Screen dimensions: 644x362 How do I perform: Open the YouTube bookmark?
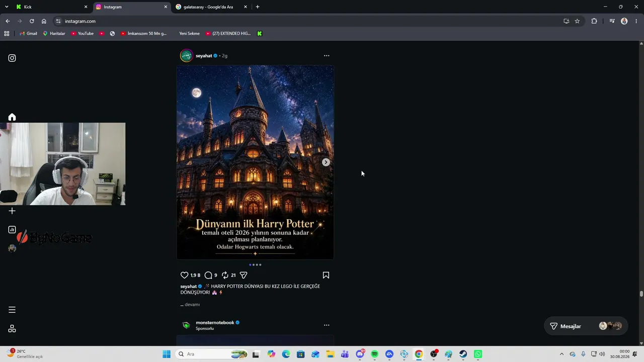(82, 34)
